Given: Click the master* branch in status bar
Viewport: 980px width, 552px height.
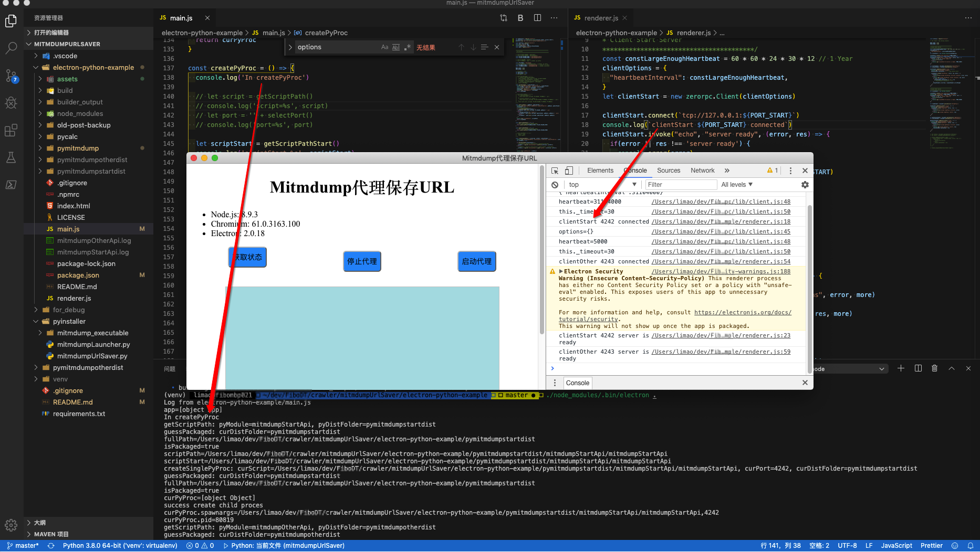Looking at the screenshot, I should [x=23, y=546].
